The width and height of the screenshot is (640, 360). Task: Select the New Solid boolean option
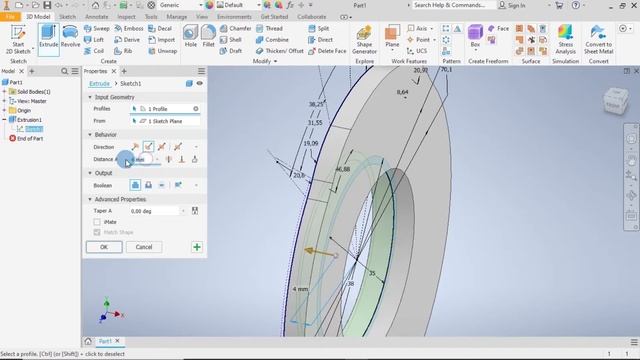pos(178,185)
